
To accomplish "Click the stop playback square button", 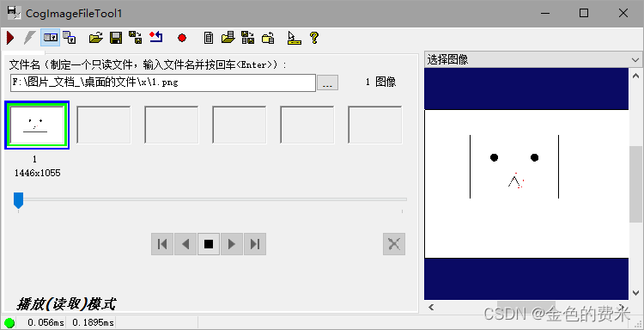I will [x=209, y=244].
